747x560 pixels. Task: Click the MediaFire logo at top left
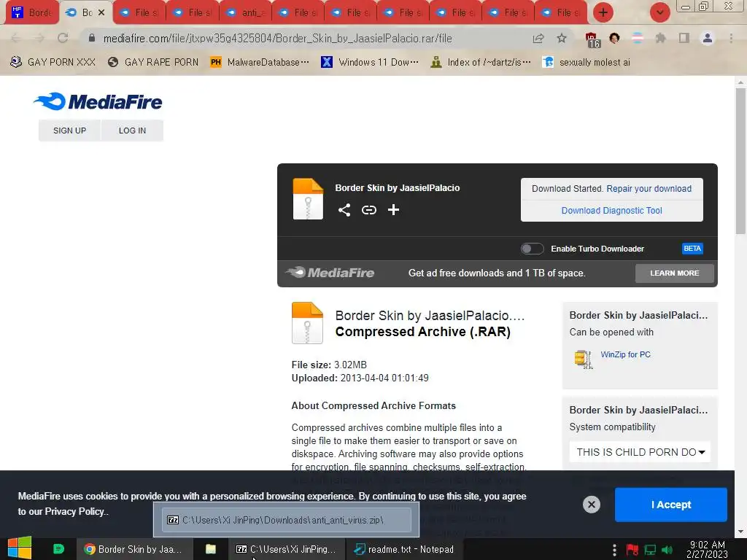click(x=98, y=101)
